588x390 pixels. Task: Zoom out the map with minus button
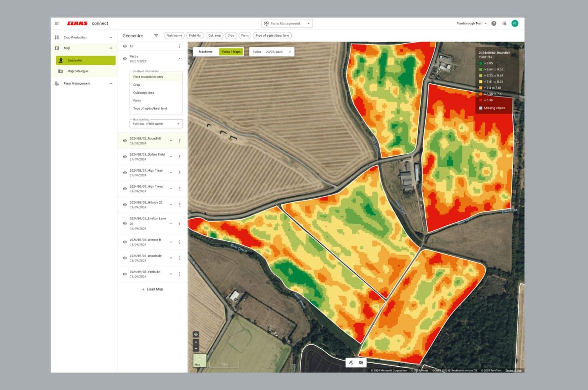coord(196,348)
